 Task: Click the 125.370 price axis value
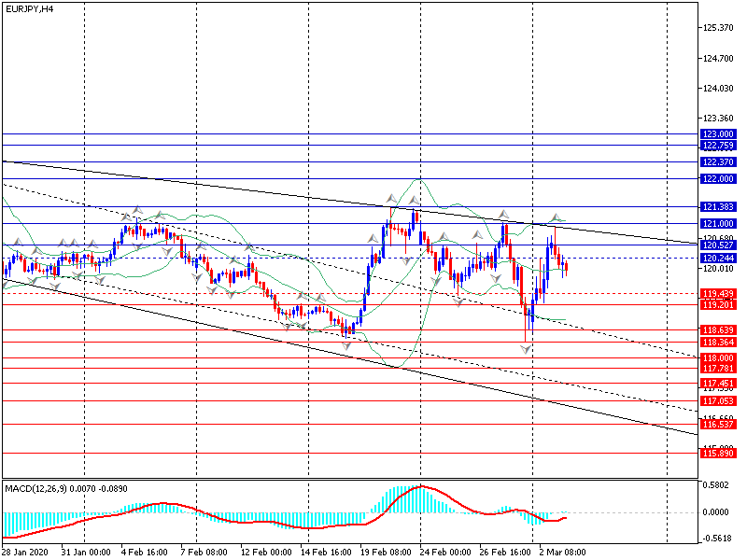(x=717, y=28)
